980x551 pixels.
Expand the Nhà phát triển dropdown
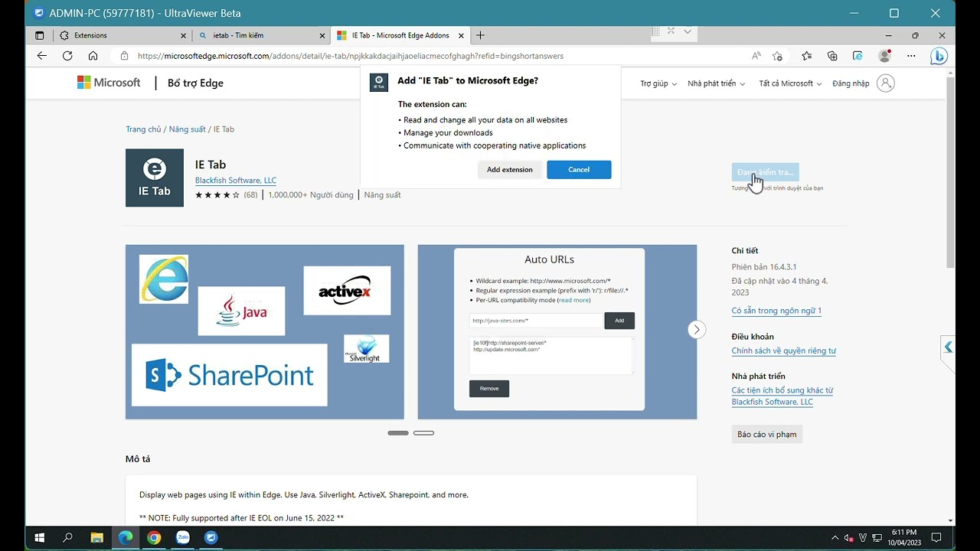pos(717,83)
